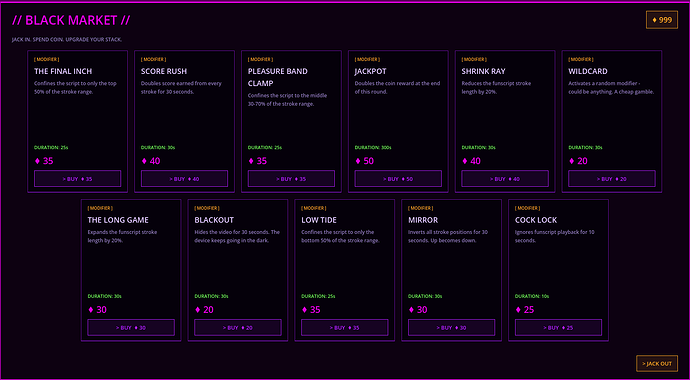This screenshot has height=380, width=690.
Task: Click the 'MIRROR' card title
Action: (423, 220)
